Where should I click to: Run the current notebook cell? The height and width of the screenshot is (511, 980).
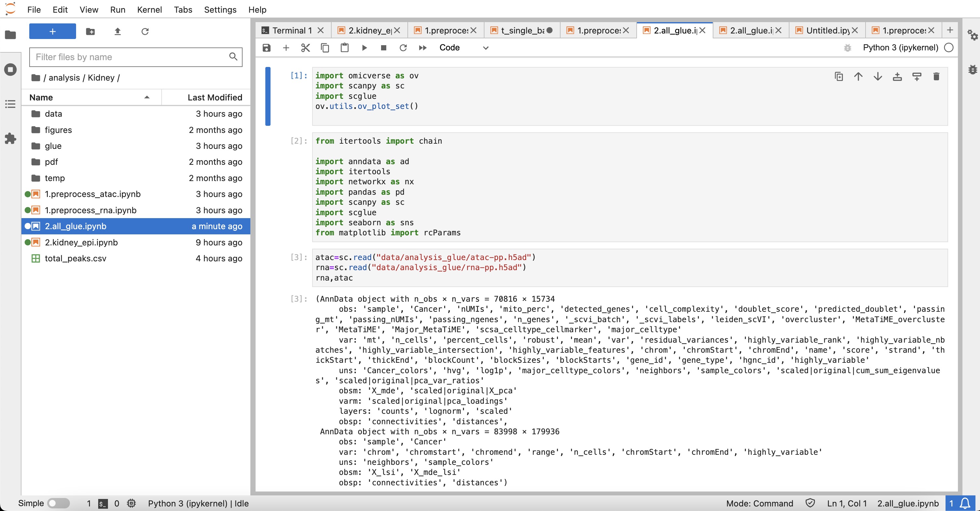point(364,47)
